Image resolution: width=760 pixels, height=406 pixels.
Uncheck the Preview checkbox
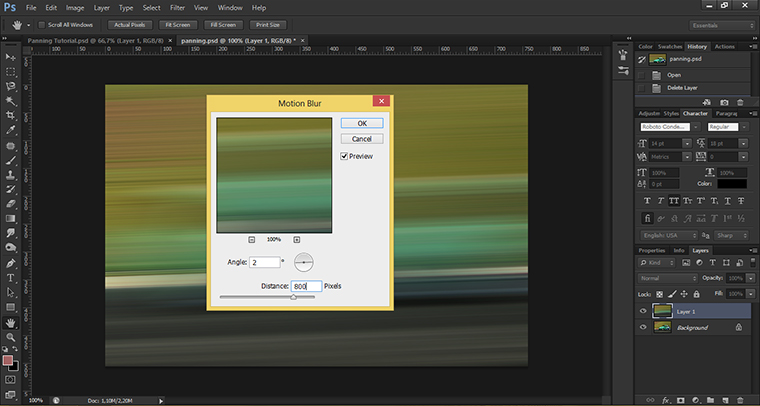[x=345, y=156]
